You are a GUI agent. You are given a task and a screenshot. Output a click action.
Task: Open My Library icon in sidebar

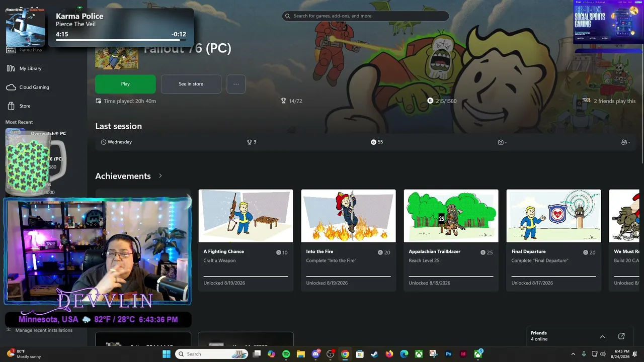point(11,68)
